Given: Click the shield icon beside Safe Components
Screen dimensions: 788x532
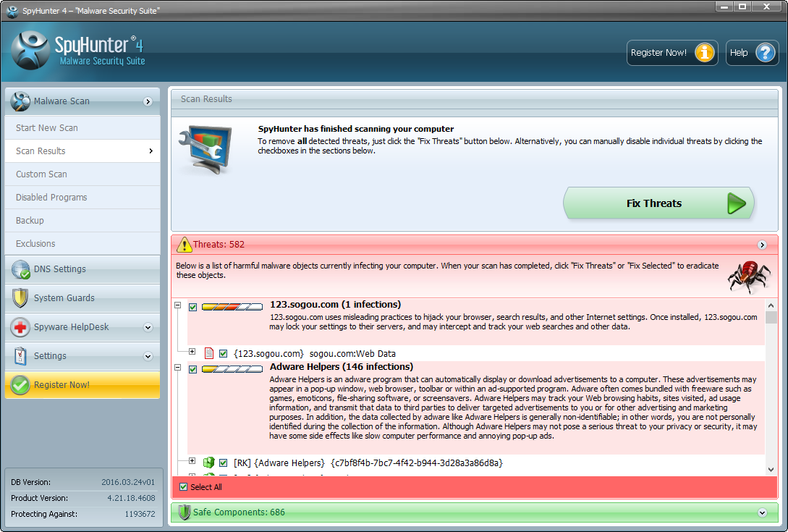Looking at the screenshot, I should tap(185, 512).
